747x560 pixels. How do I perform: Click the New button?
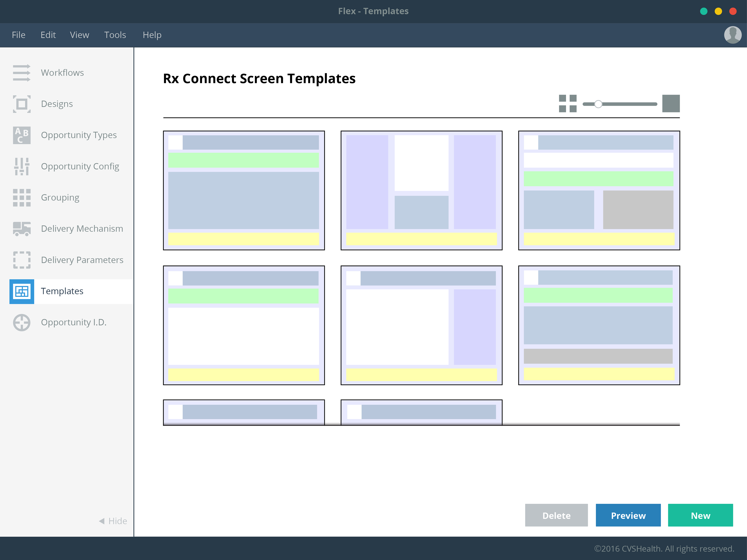700,515
